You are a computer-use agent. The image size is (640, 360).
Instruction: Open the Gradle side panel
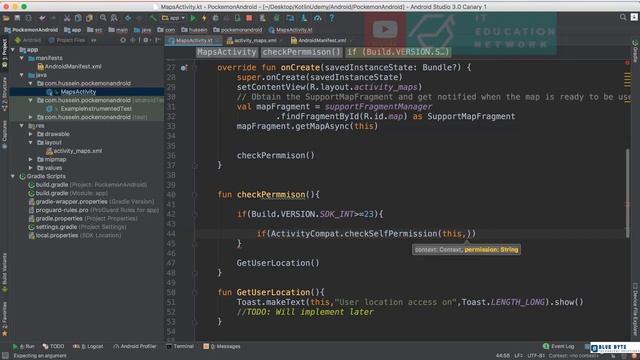point(635,51)
